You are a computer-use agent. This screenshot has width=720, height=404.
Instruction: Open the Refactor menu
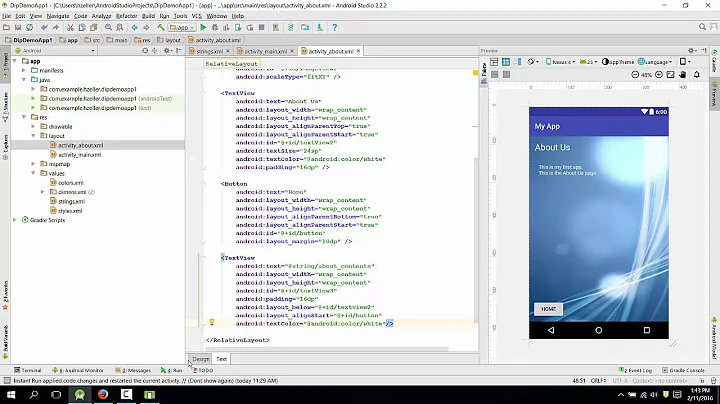click(x=126, y=16)
